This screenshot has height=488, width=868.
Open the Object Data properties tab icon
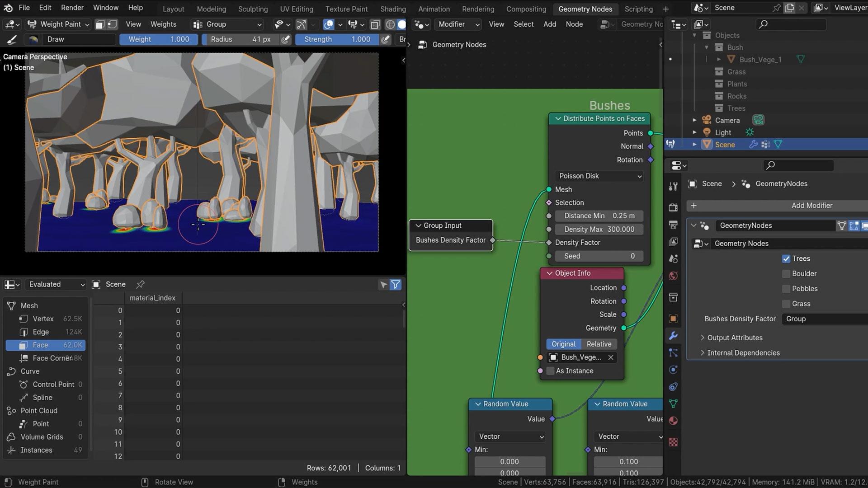(x=673, y=404)
